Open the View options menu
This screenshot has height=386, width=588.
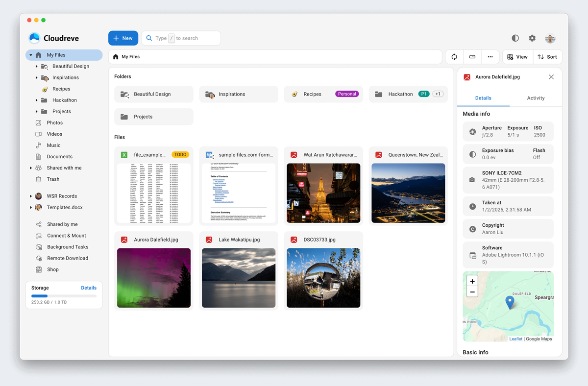[x=517, y=57]
